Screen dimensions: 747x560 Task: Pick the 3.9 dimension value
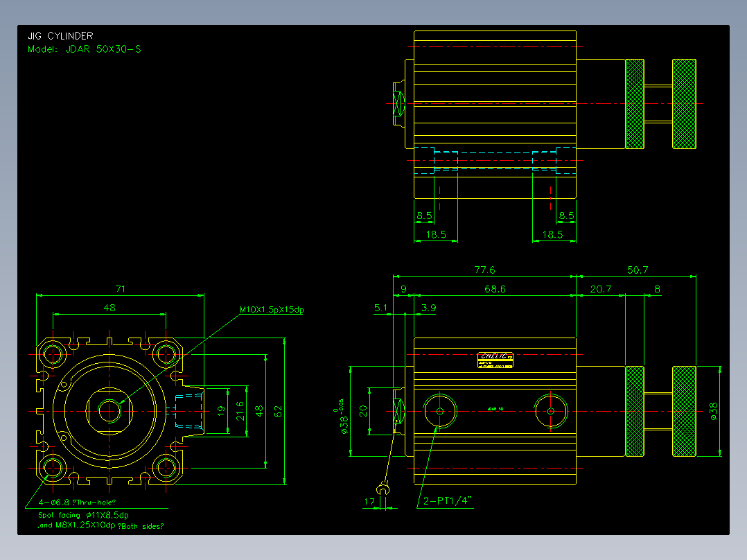428,308
